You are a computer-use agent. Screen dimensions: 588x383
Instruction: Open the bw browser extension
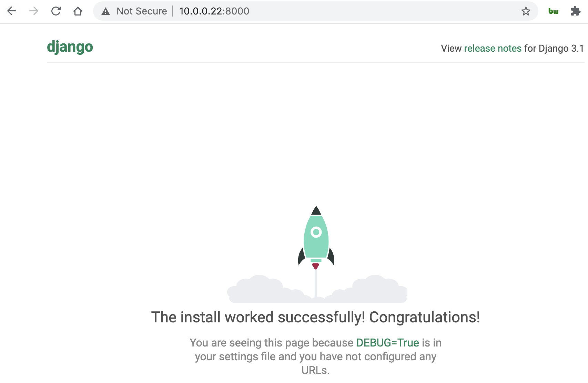point(554,11)
